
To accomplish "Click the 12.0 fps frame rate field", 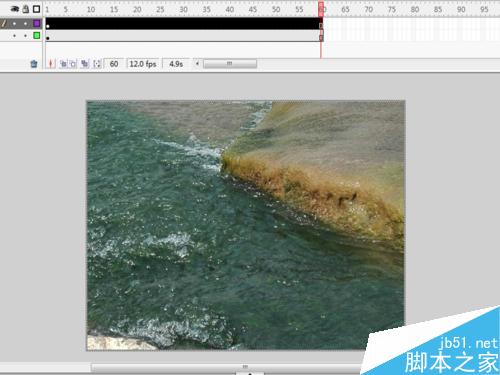I will pyautogui.click(x=143, y=64).
